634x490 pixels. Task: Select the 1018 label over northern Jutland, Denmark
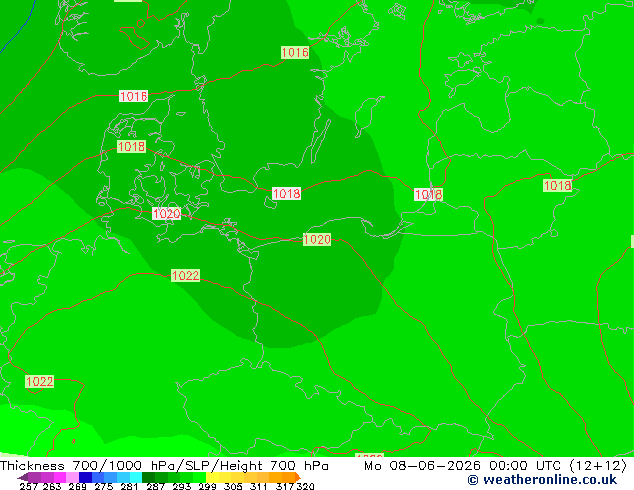[x=131, y=146]
